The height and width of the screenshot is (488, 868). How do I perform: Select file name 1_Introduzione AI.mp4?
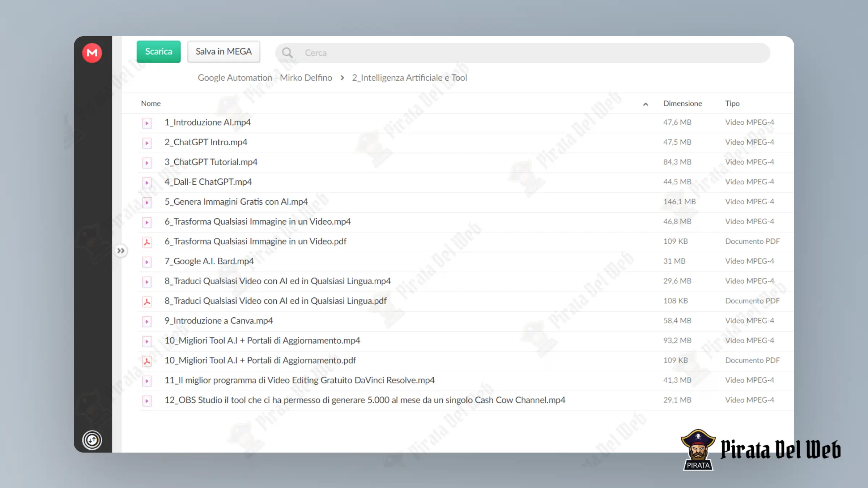(208, 122)
